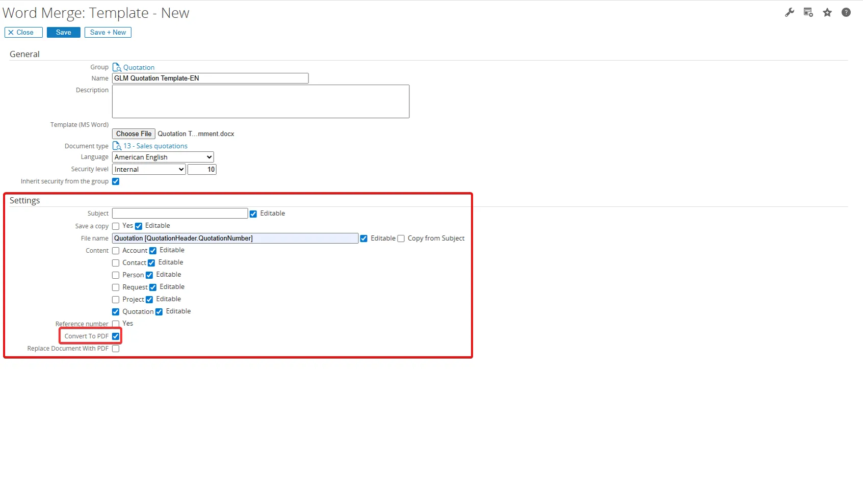Follow the 13 - Sales quotations link

point(155,146)
